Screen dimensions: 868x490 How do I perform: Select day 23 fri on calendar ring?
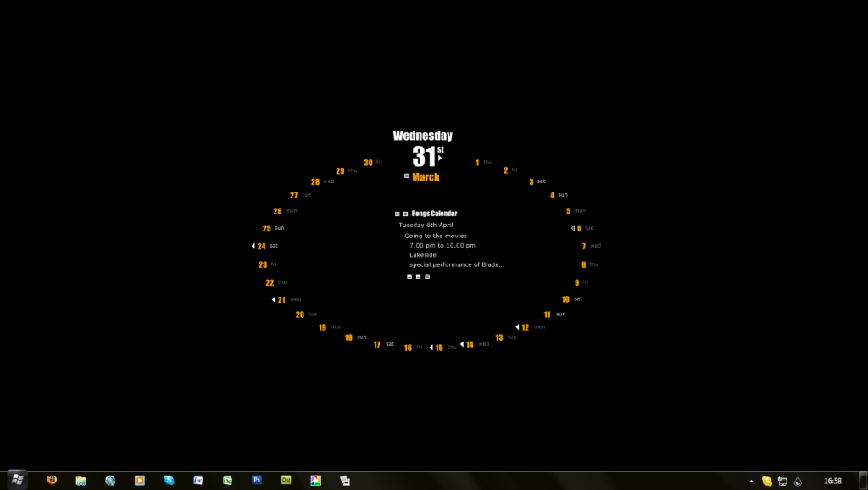[x=267, y=264]
